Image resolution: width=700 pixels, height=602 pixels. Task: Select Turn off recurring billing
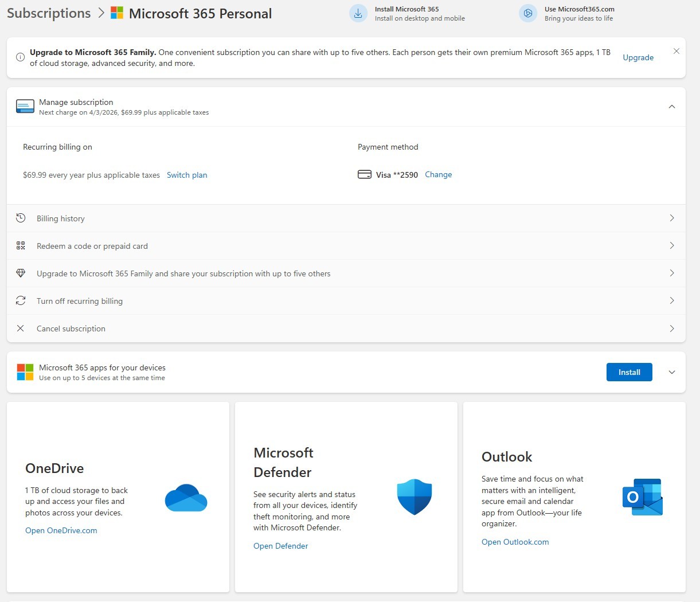[x=80, y=301]
